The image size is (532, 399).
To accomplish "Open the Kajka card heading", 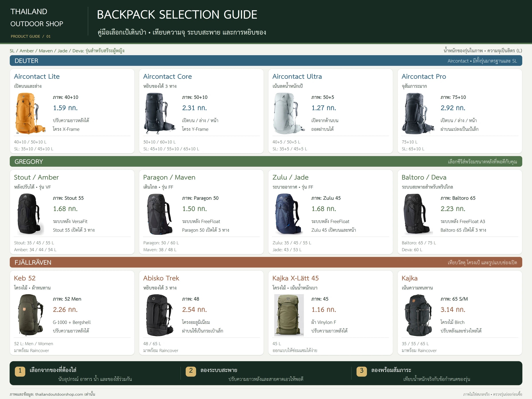I will [x=409, y=278].
